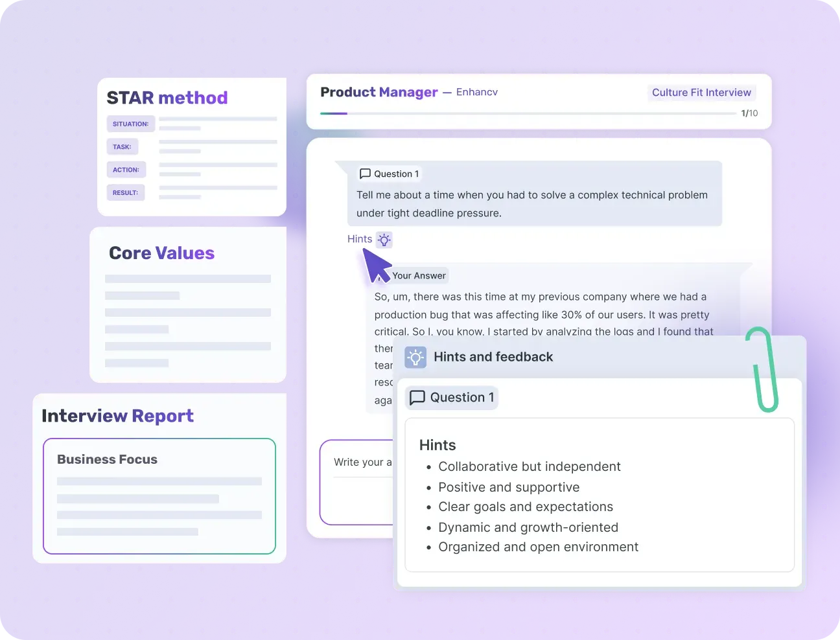Viewport: 840px width, 640px height.
Task: Click the interview progress bar
Action: point(528,113)
